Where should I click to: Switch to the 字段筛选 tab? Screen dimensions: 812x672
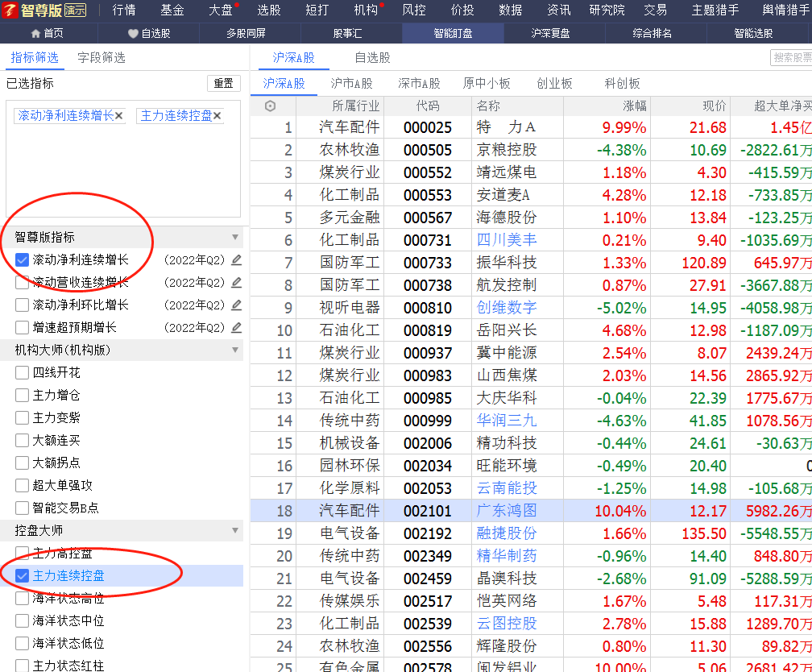click(x=101, y=57)
